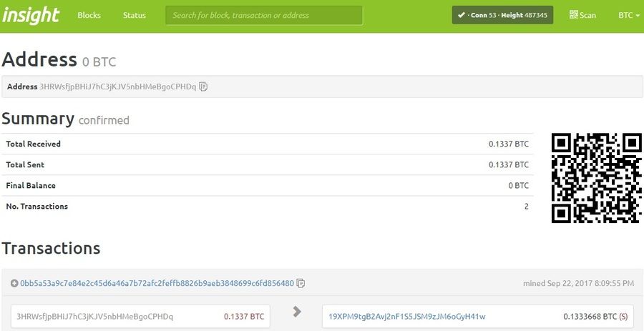Click the Final Balance value 0 BTC
Screen dimensions: 644x331
[x=518, y=185]
